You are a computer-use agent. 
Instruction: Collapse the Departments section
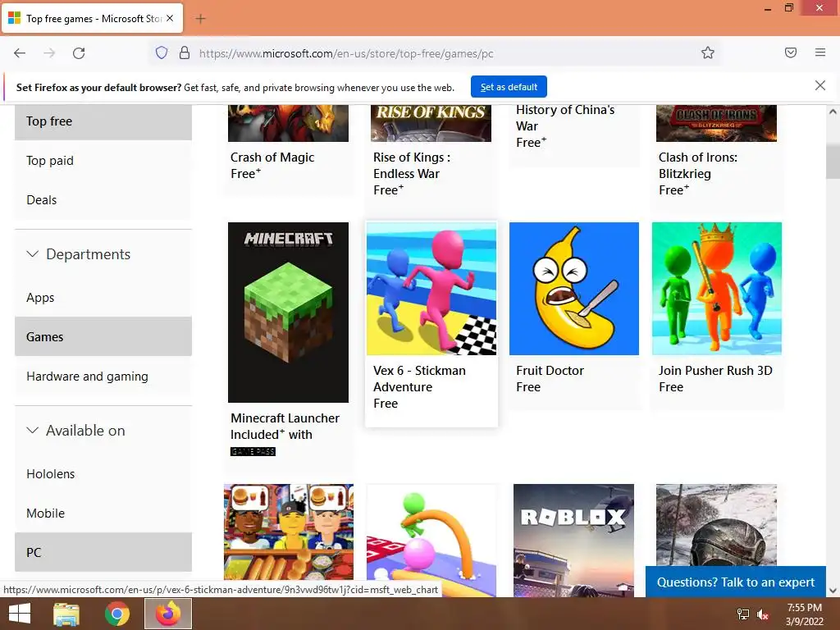(x=79, y=254)
